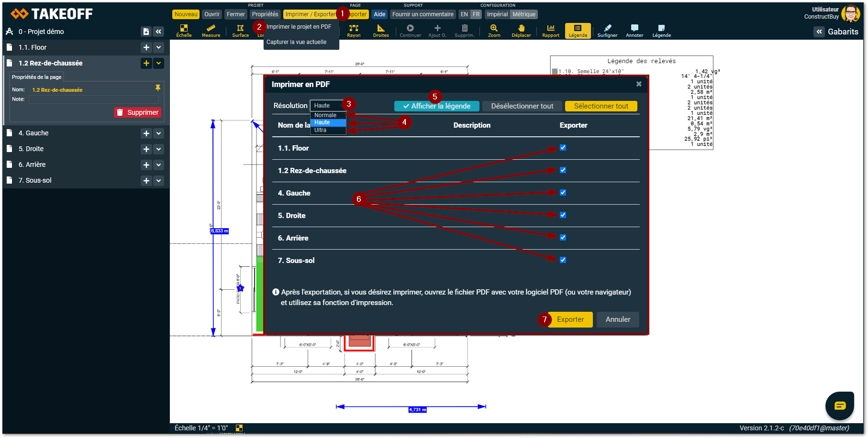Choose the Déplacer hand tool

click(x=521, y=31)
